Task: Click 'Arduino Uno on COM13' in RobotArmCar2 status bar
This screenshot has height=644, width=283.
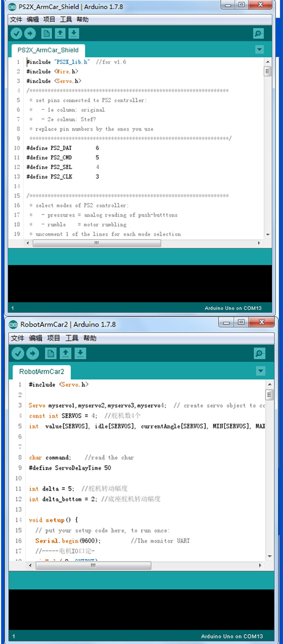Action: tap(232, 636)
